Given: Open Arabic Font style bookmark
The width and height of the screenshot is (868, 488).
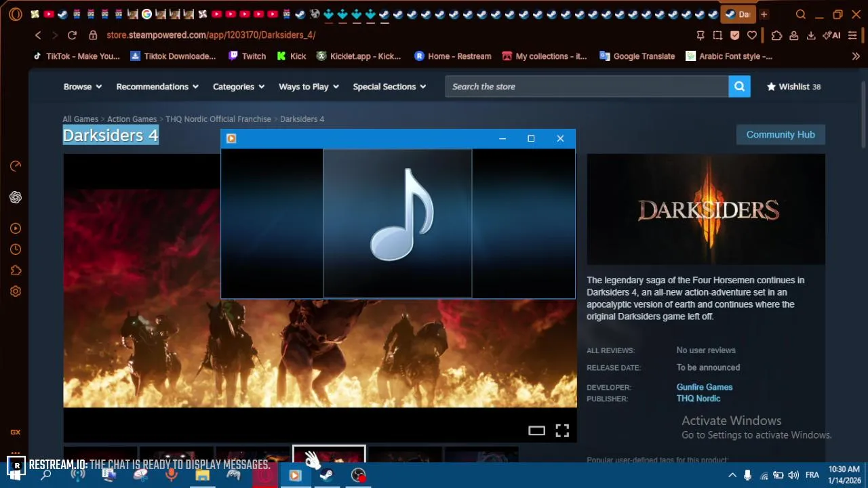Looking at the screenshot, I should (729, 56).
